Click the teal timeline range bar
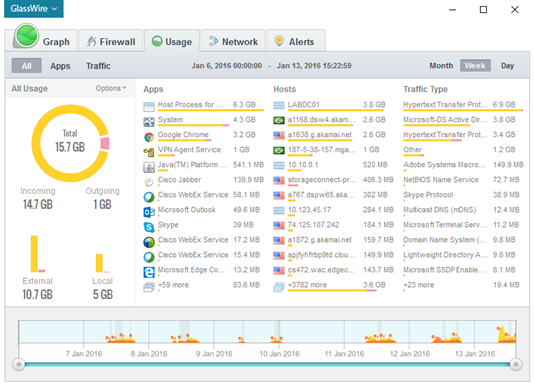This screenshot has height=385, width=534. [267, 365]
